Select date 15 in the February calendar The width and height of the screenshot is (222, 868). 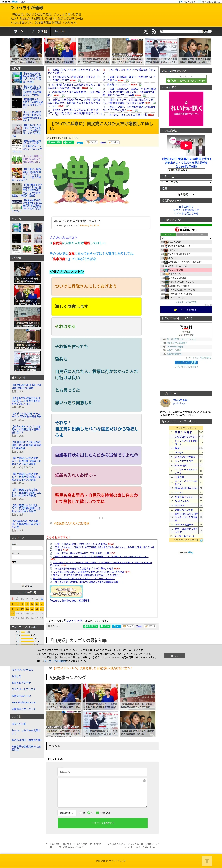coord(12,614)
